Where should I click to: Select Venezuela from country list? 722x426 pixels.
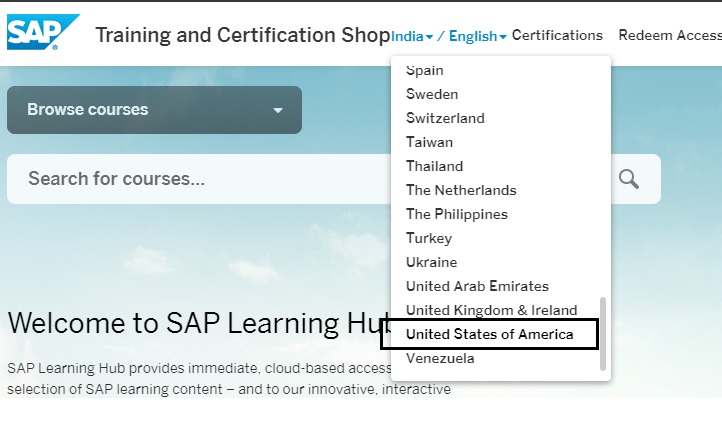440,358
